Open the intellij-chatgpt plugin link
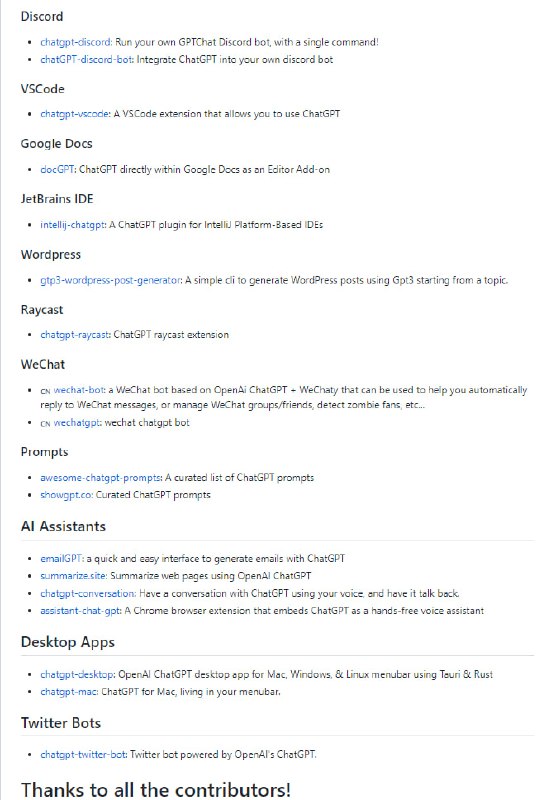 point(72,225)
